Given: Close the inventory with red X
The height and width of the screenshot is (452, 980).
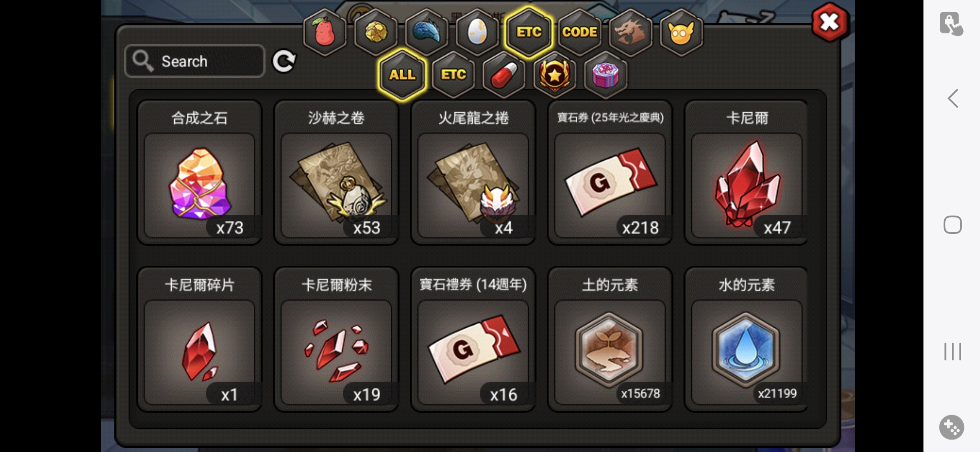Looking at the screenshot, I should click(x=830, y=22).
